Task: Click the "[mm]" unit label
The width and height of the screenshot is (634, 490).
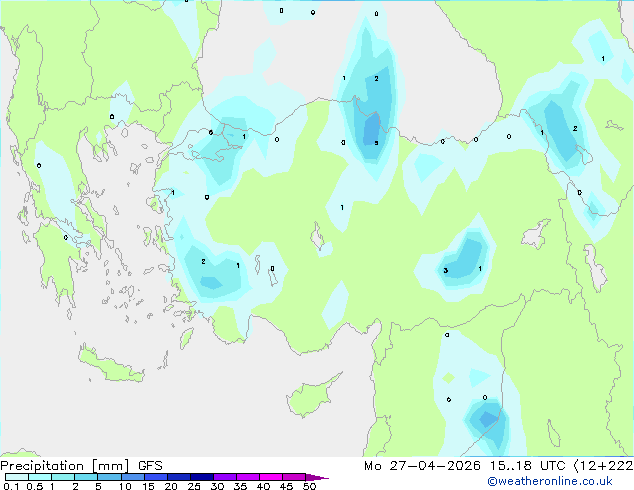Action: 110,466
